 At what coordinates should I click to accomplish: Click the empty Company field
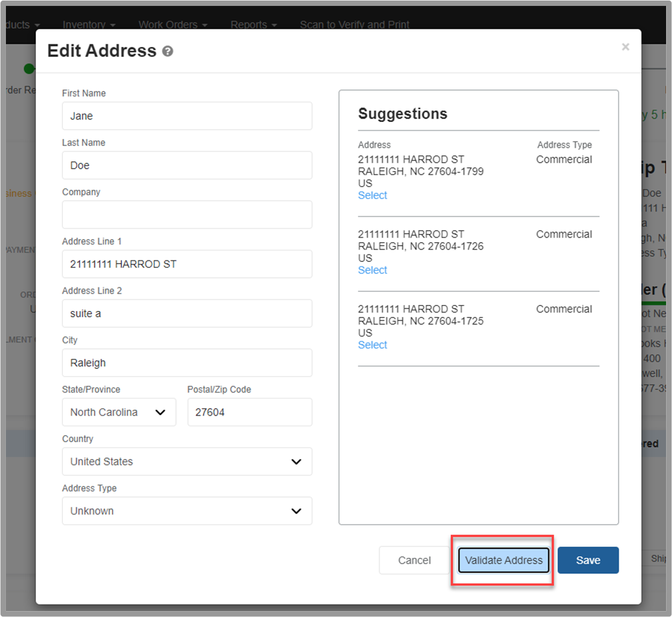[x=187, y=215]
